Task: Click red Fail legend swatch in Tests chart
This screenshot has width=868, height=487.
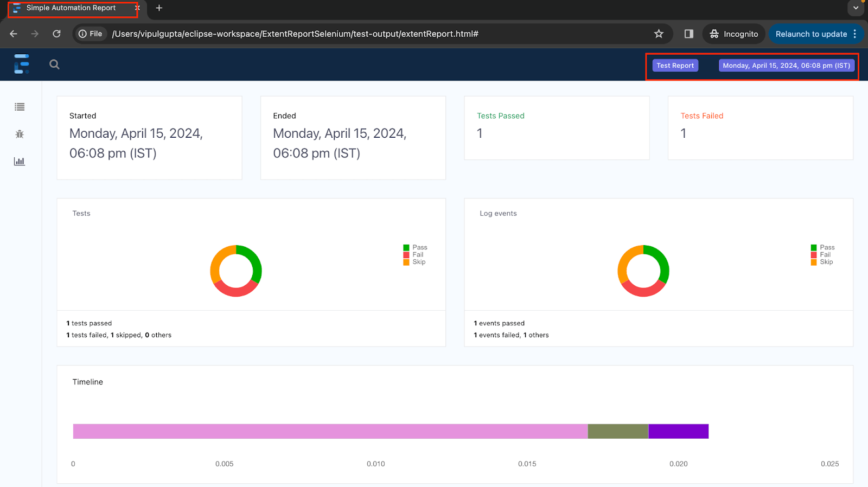Action: (x=406, y=255)
